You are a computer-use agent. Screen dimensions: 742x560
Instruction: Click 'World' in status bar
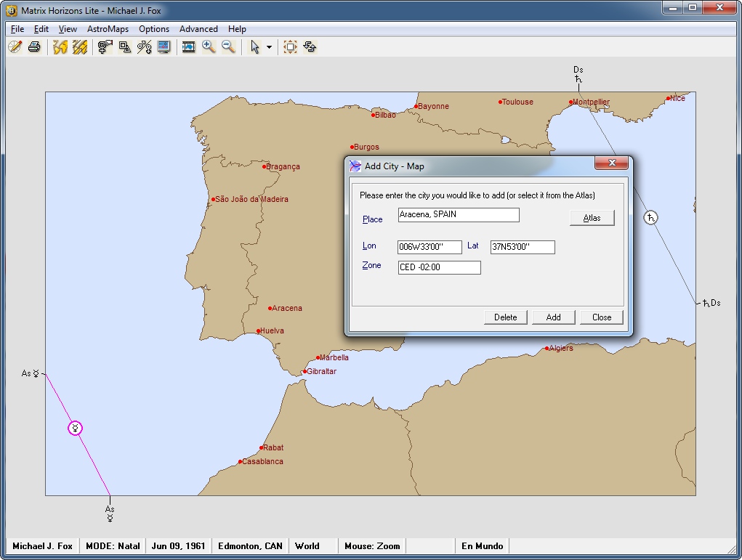tap(307, 545)
